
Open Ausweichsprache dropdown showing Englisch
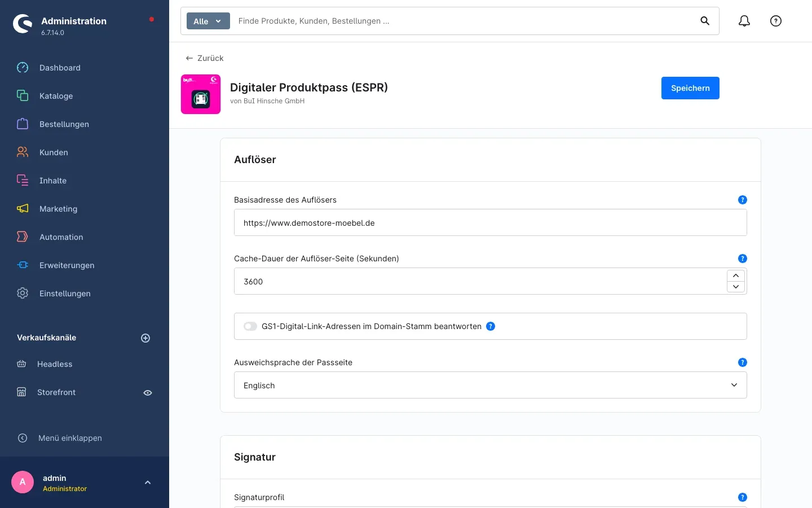click(491, 385)
